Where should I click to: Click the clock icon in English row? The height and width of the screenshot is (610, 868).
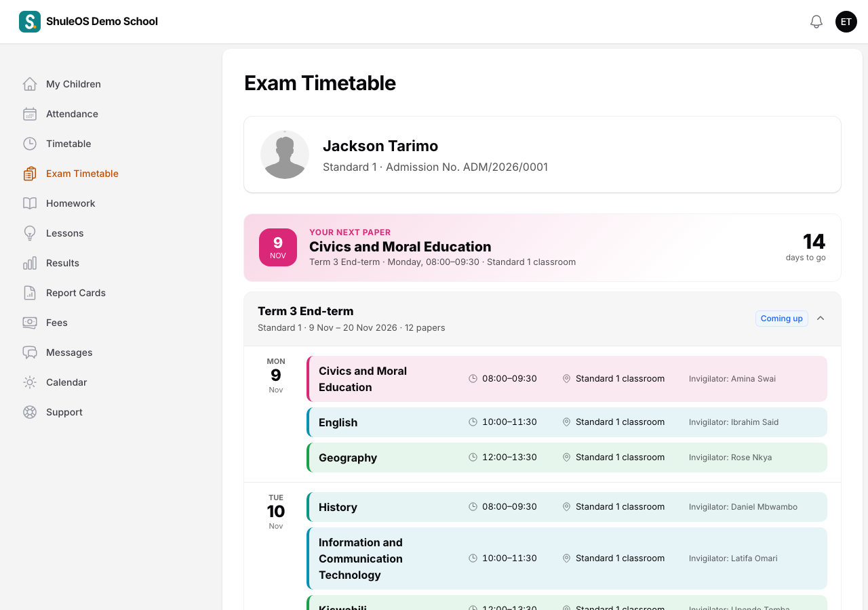[x=473, y=422]
